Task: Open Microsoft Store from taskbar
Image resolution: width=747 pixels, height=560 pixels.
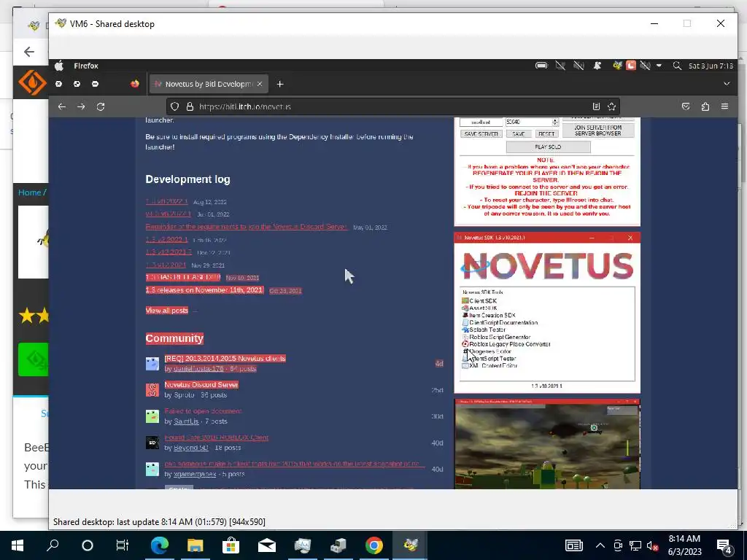Action: (231, 545)
